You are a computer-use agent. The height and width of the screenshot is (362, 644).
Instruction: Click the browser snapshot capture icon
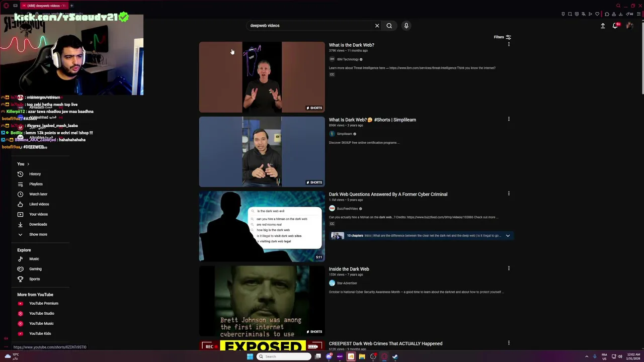570,14
